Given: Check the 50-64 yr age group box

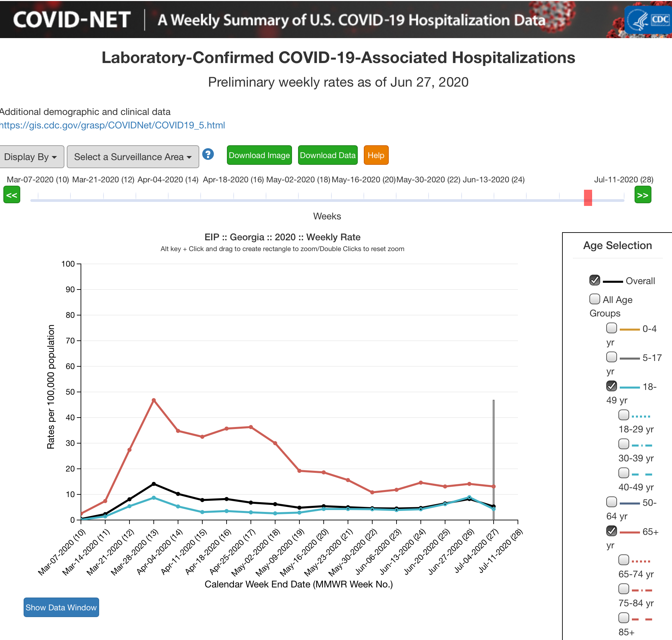Looking at the screenshot, I should [611, 502].
